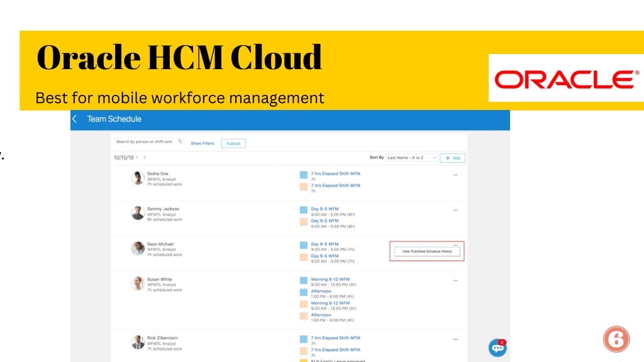Open Sean Michael's row options menu

[x=455, y=245]
